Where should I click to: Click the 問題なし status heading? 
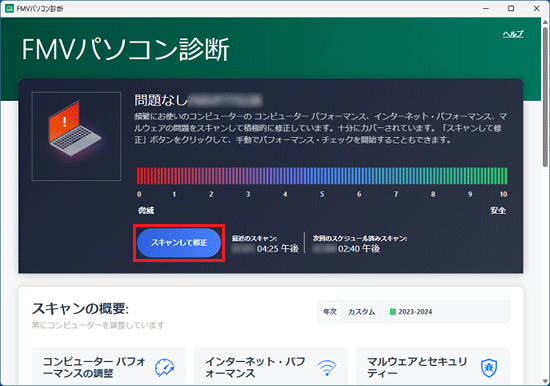(x=161, y=100)
